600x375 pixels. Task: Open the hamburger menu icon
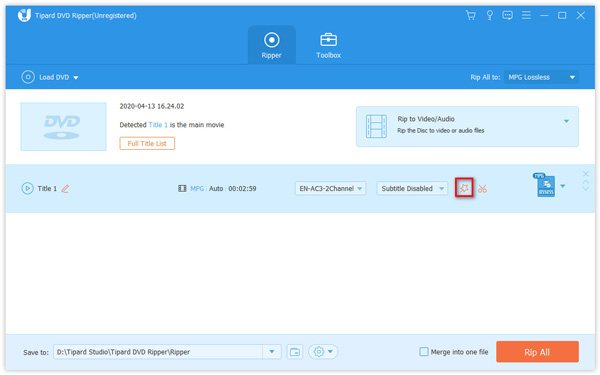click(526, 15)
